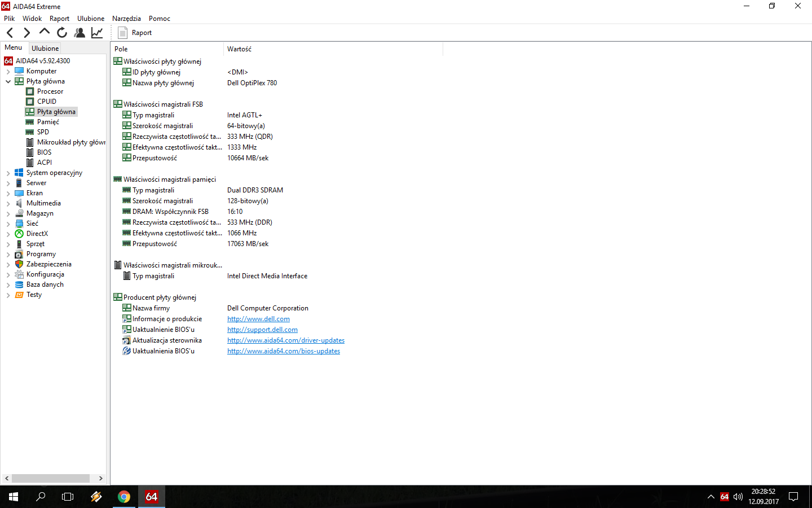812x508 pixels.
Task: Open the http://support.dell.com link
Action: pyautogui.click(x=262, y=330)
